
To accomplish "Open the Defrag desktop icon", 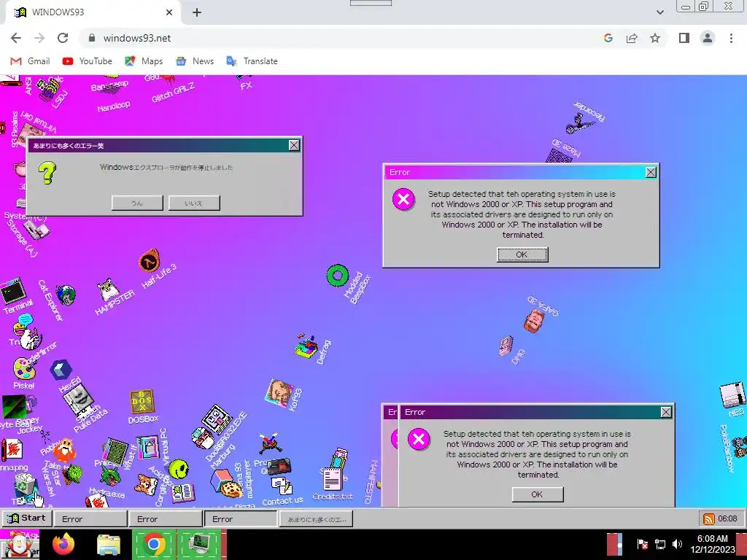I will (306, 346).
